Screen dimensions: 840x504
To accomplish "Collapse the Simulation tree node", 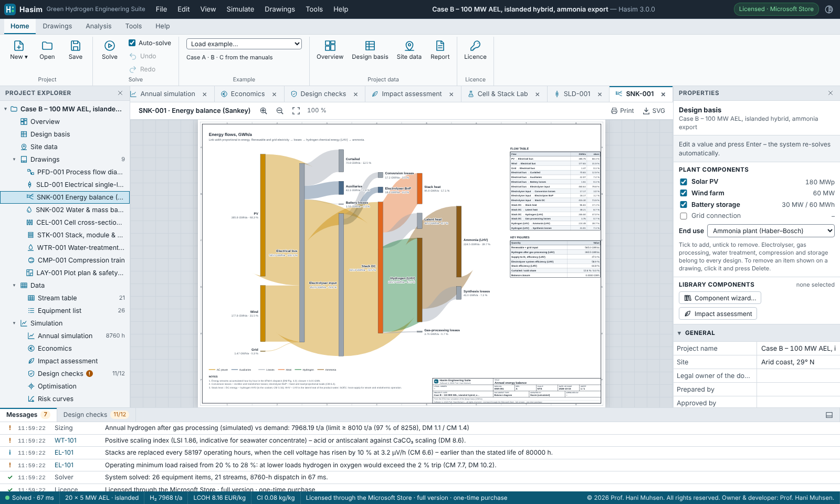I will pyautogui.click(x=14, y=323).
